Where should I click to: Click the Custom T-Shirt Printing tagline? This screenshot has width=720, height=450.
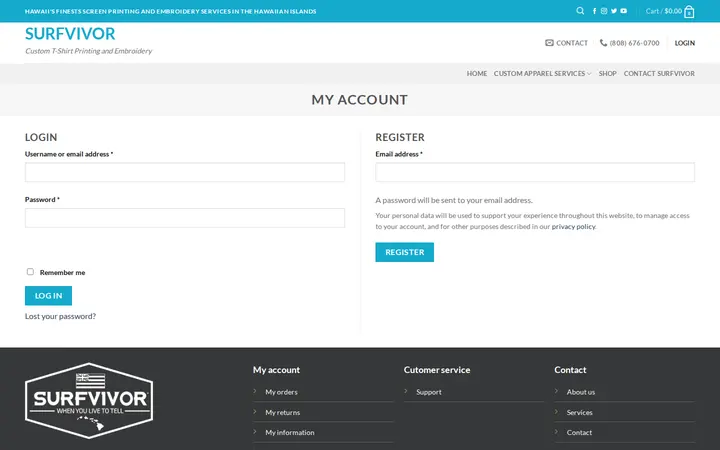[89, 51]
